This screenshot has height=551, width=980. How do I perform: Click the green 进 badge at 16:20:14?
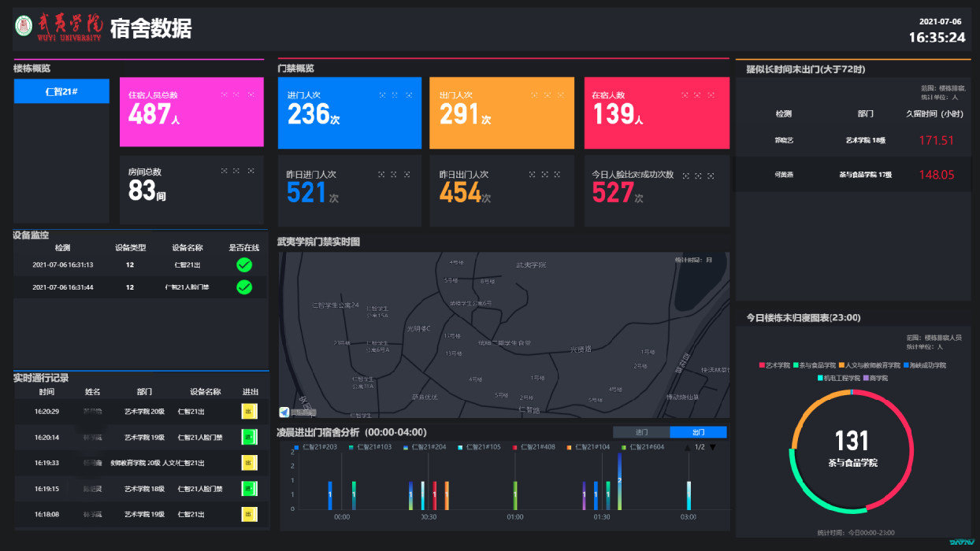(x=249, y=438)
